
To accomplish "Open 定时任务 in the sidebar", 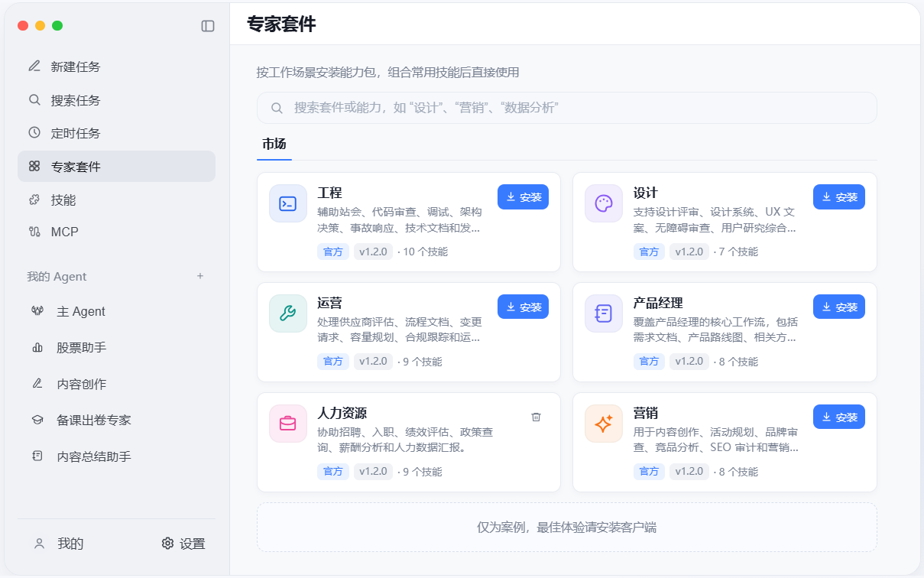I will point(116,133).
